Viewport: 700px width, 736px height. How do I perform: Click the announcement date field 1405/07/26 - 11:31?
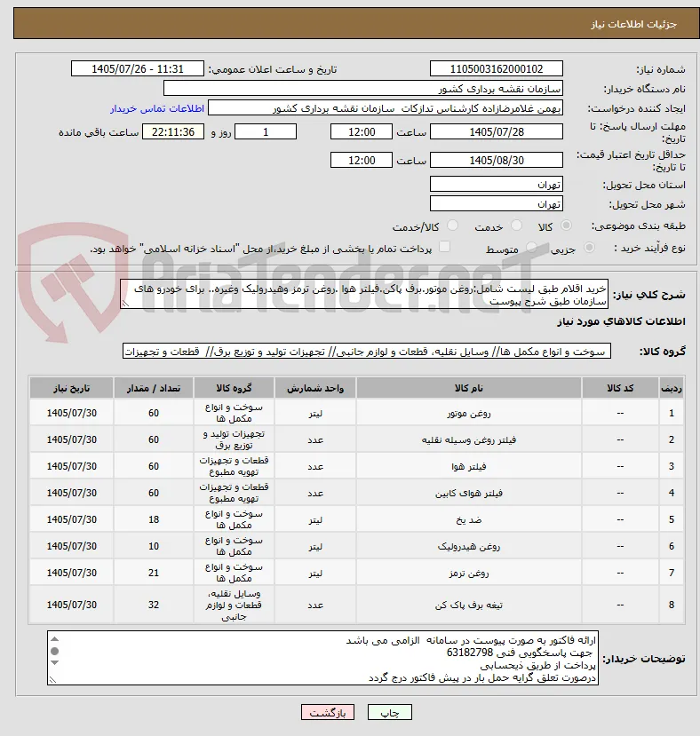click(x=138, y=69)
